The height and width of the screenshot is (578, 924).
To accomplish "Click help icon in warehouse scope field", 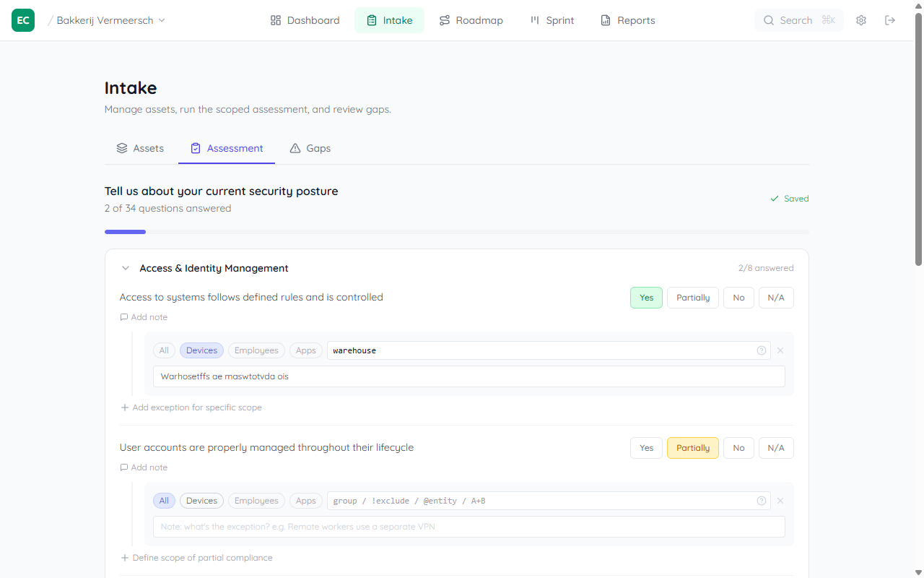I will pyautogui.click(x=761, y=350).
